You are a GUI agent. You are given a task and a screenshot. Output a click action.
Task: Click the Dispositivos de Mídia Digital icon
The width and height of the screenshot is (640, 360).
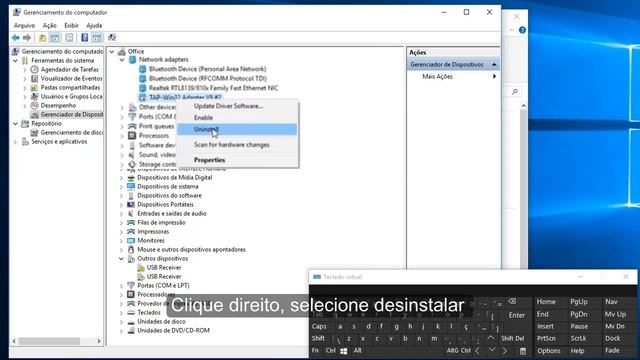point(131,178)
